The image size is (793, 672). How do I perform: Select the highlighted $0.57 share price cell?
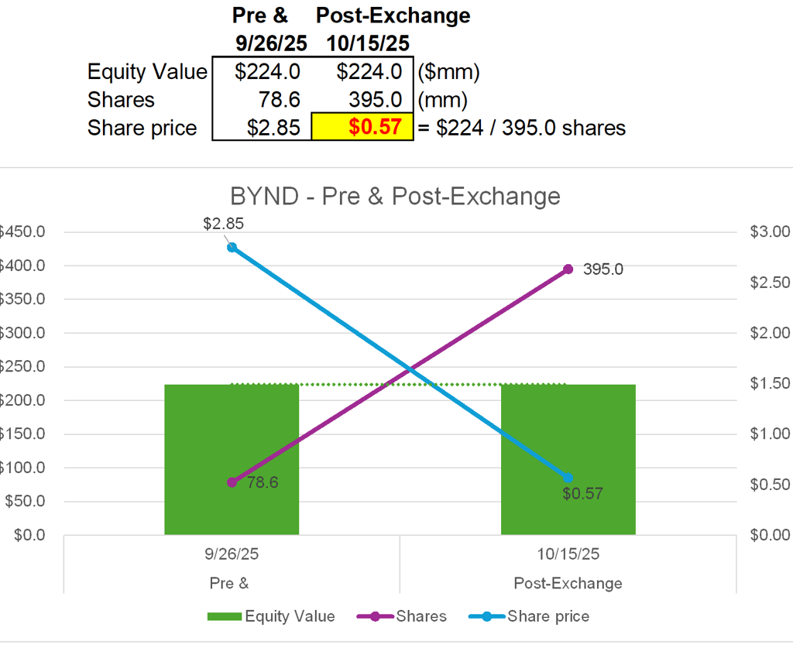point(362,126)
